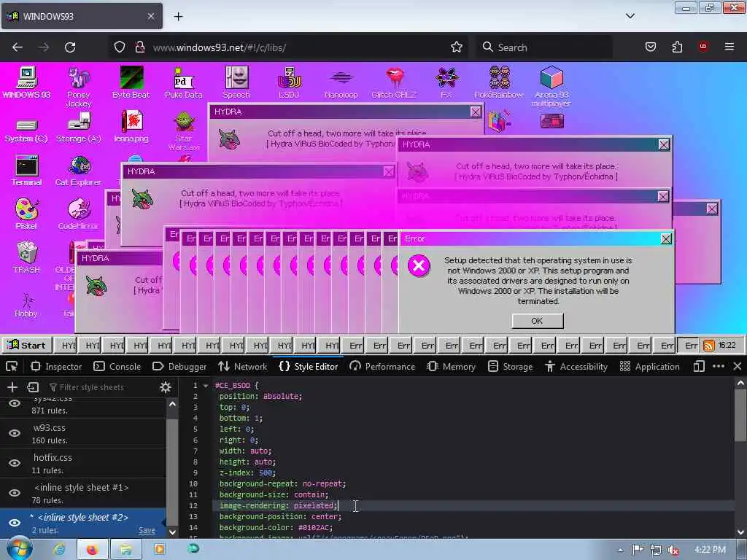Open the list all tabs dropdown
Screen dimensions: 747x560
tap(630, 16)
